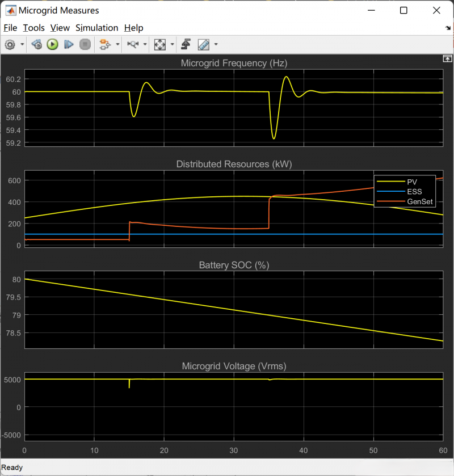The width and height of the screenshot is (454, 476).
Task: Minimize the Microgrid Measures window
Action: click(371, 11)
